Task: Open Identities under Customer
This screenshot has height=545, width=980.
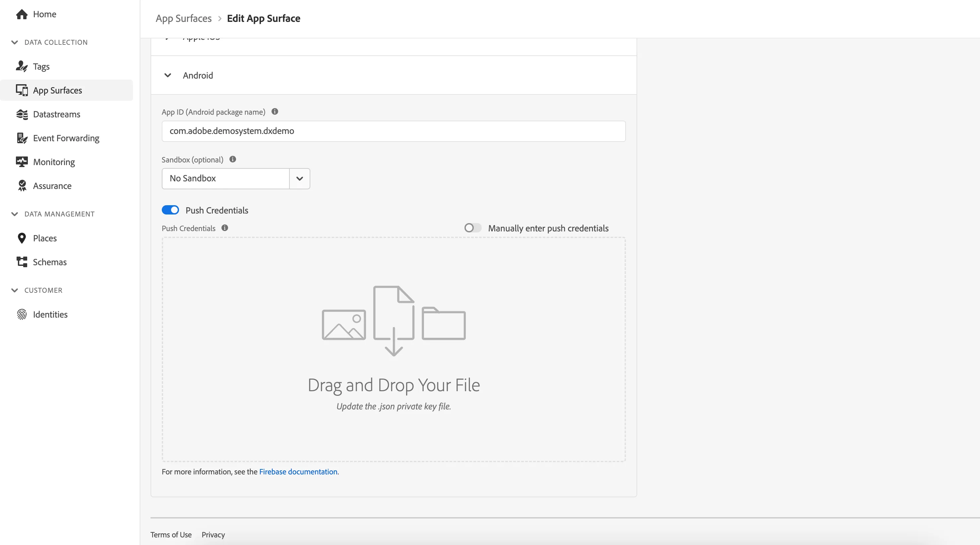Action: pyautogui.click(x=50, y=314)
